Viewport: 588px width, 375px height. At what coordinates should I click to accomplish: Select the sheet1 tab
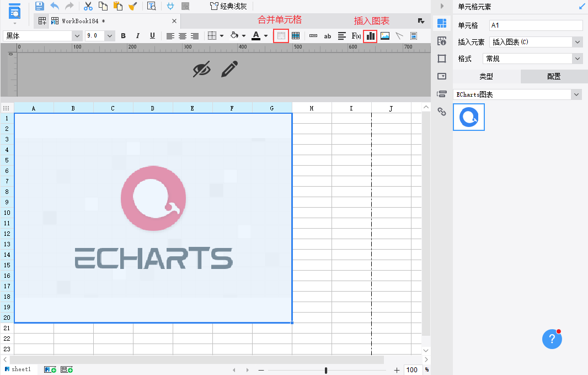pyautogui.click(x=20, y=369)
